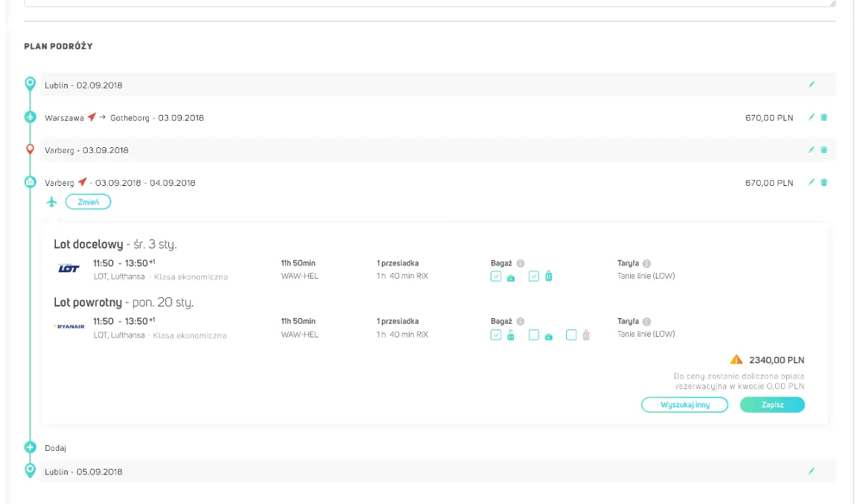Edit the Varberg 03.09.2018 location row
This screenshot has height=504, width=860.
click(811, 149)
